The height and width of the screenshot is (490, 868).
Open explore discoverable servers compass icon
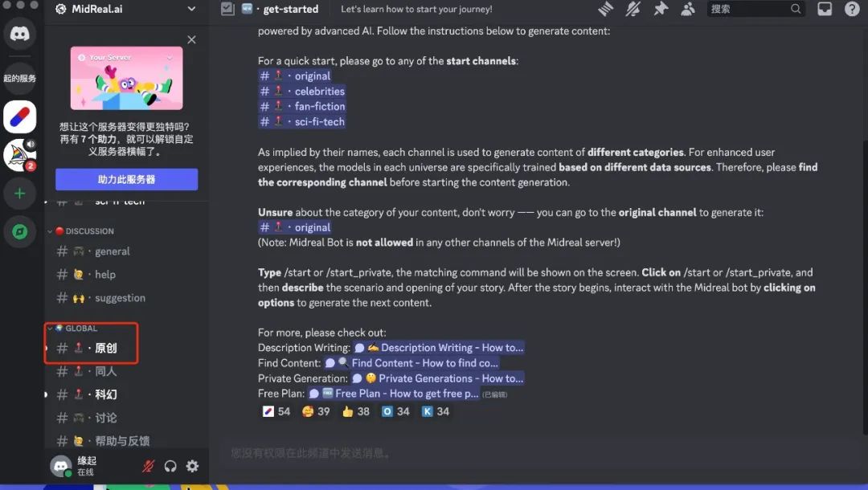coord(20,231)
